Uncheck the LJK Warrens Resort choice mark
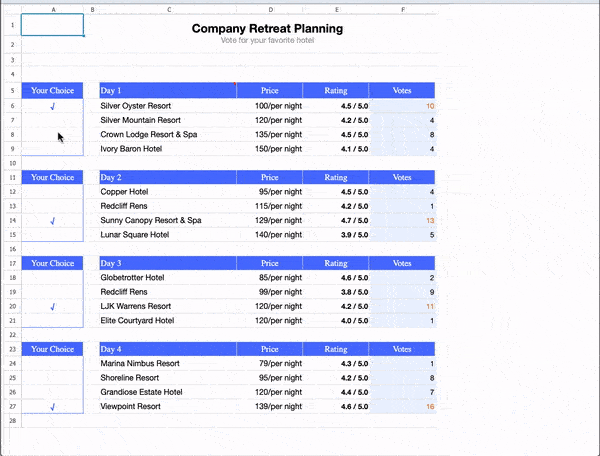Screen dimensions: 600x456 pos(52,306)
